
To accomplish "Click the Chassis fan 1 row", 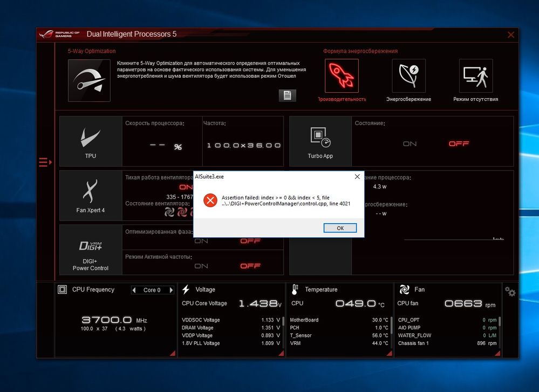I will click(x=447, y=343).
